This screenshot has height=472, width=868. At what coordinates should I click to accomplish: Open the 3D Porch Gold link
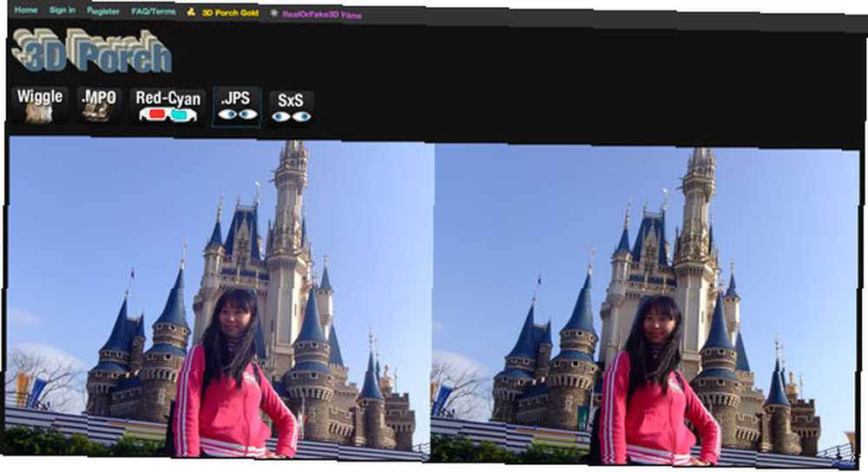(x=230, y=13)
